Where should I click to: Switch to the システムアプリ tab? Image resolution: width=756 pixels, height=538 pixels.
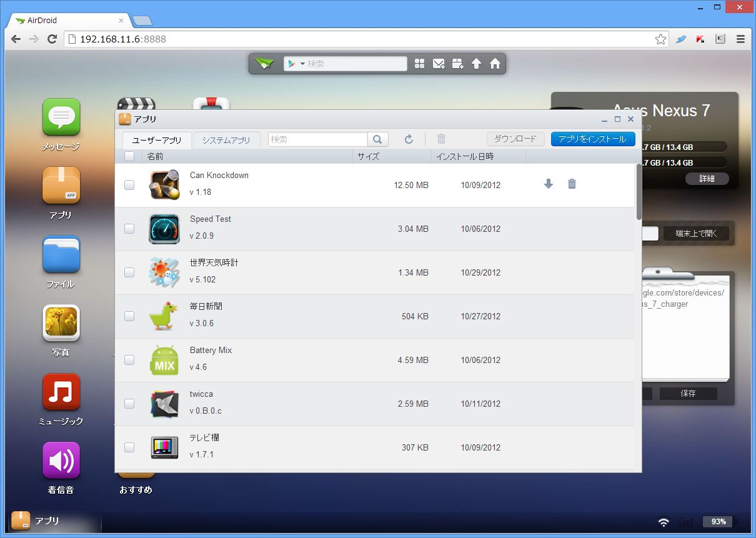click(x=226, y=140)
